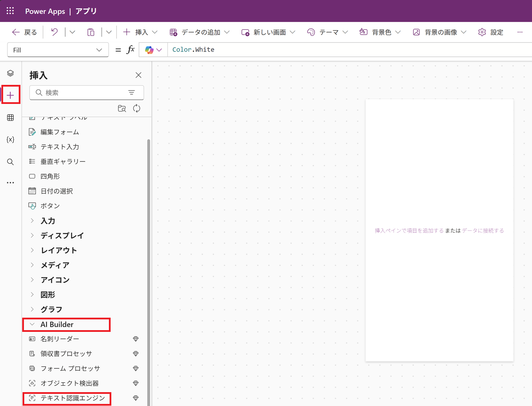Click the insert plus icon in sidebar

pyautogui.click(x=10, y=95)
